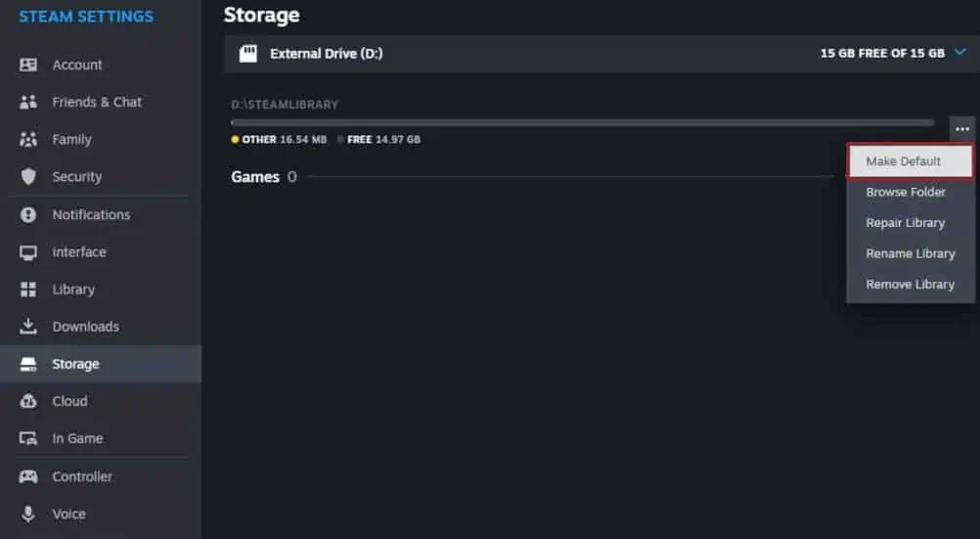
Task: Click Repair Library menu entry
Action: pyautogui.click(x=906, y=223)
